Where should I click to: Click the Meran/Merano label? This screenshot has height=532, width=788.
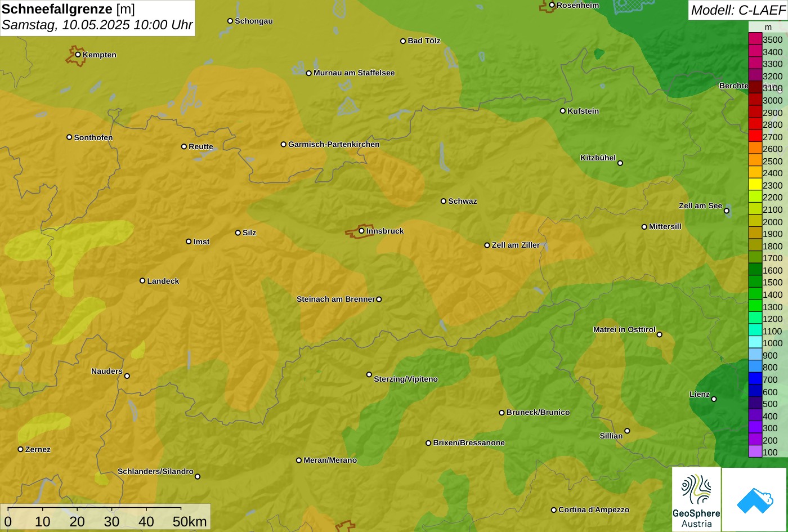[330, 460]
